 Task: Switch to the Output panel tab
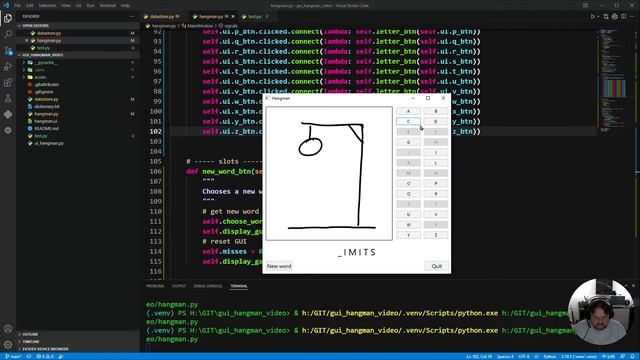click(178, 286)
